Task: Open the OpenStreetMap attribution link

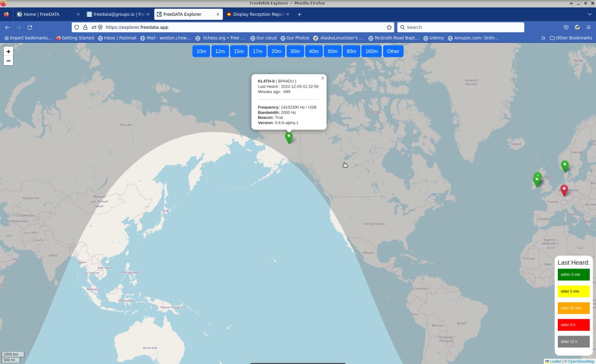Action: point(581,361)
